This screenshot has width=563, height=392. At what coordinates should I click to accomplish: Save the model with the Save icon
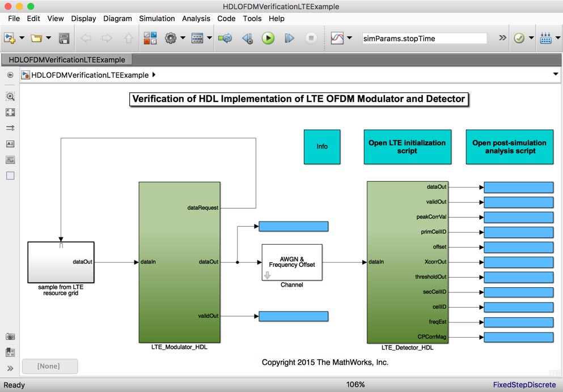click(64, 38)
